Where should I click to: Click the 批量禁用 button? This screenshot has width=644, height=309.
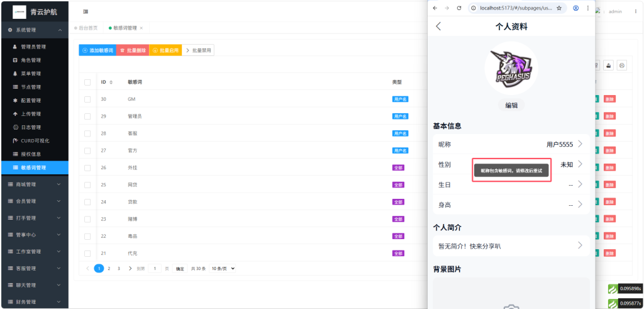(198, 50)
